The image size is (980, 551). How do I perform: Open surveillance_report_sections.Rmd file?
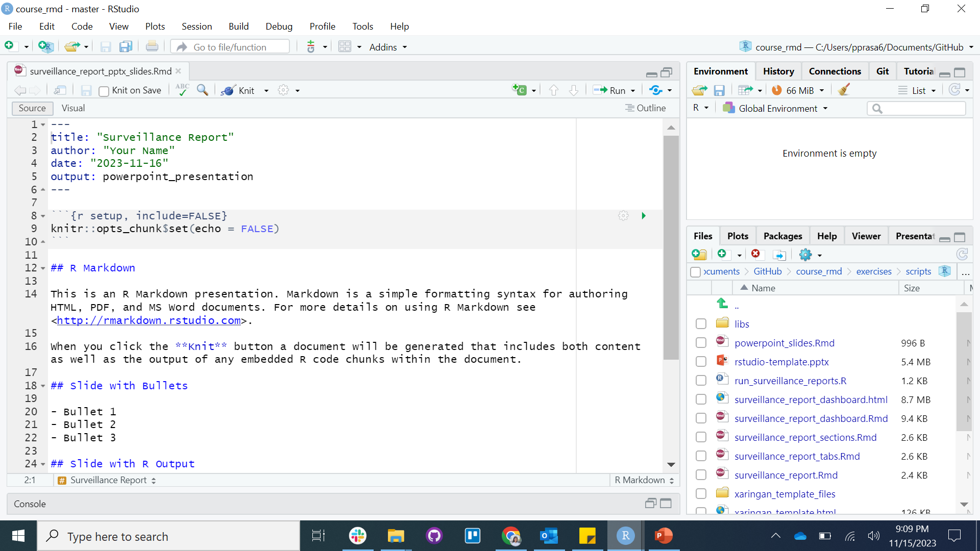(x=805, y=437)
